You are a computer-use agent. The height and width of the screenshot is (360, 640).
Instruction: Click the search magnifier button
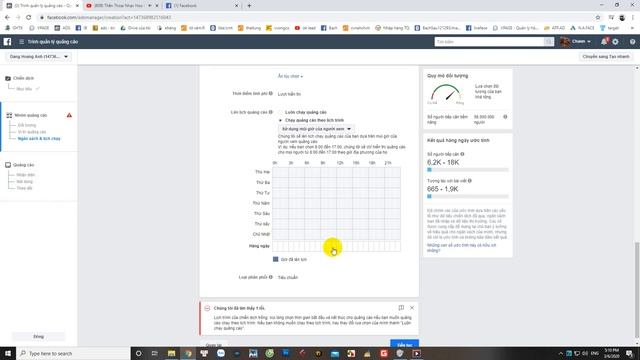point(549,42)
